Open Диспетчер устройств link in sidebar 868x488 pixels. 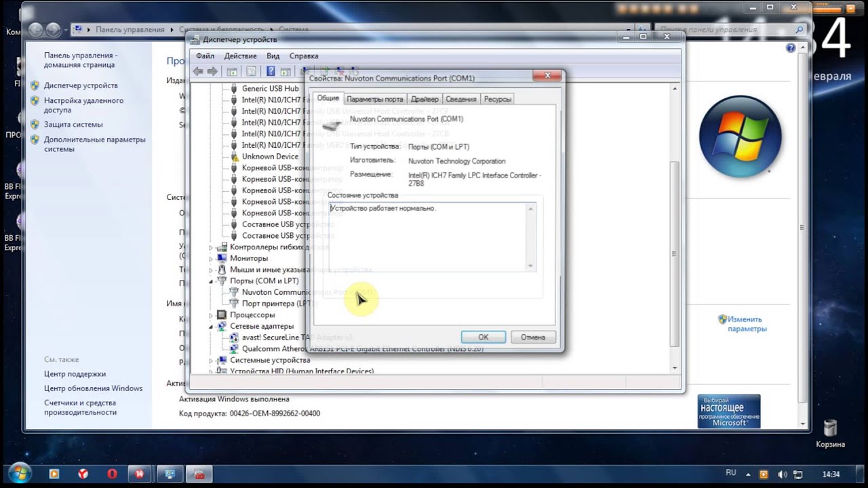pos(81,85)
